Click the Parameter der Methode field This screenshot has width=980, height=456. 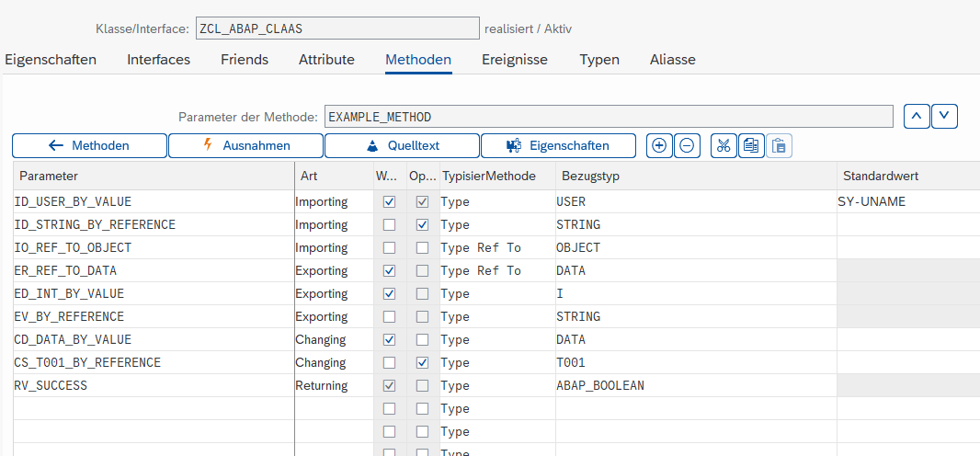[x=608, y=117]
